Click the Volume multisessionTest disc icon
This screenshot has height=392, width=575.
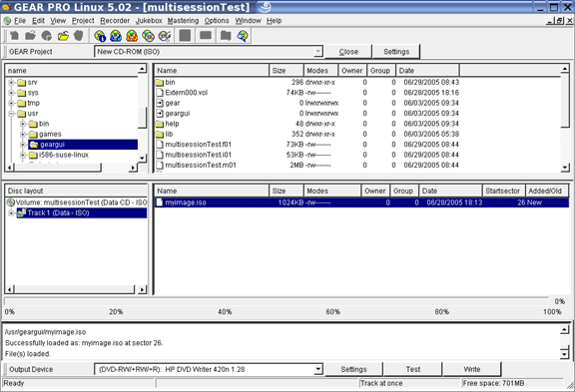[x=11, y=202]
